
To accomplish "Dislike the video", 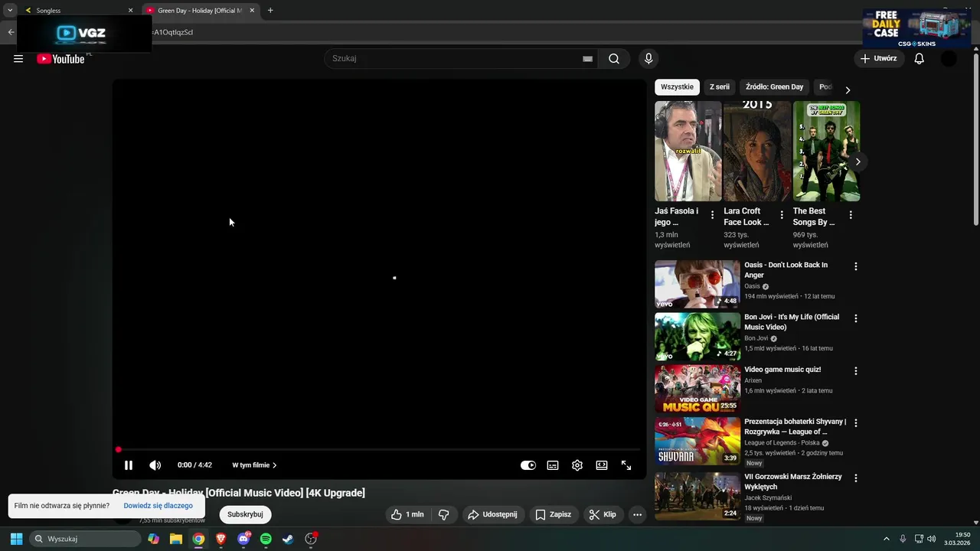I will (444, 514).
